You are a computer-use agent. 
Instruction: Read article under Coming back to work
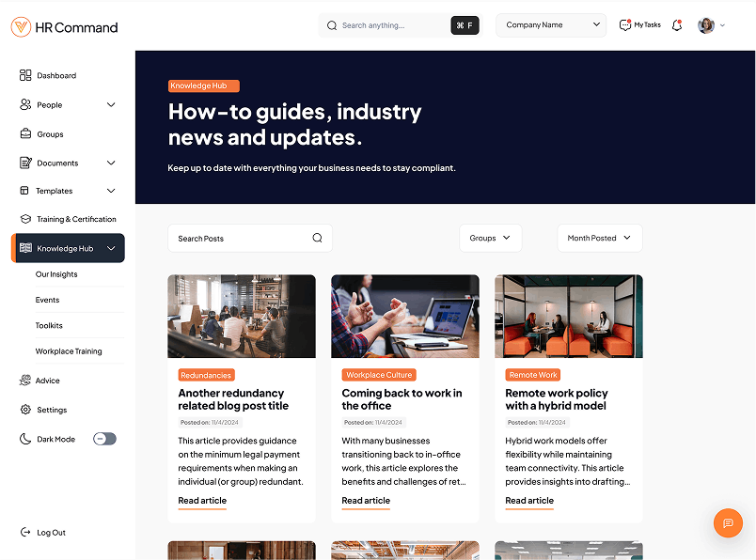point(366,501)
